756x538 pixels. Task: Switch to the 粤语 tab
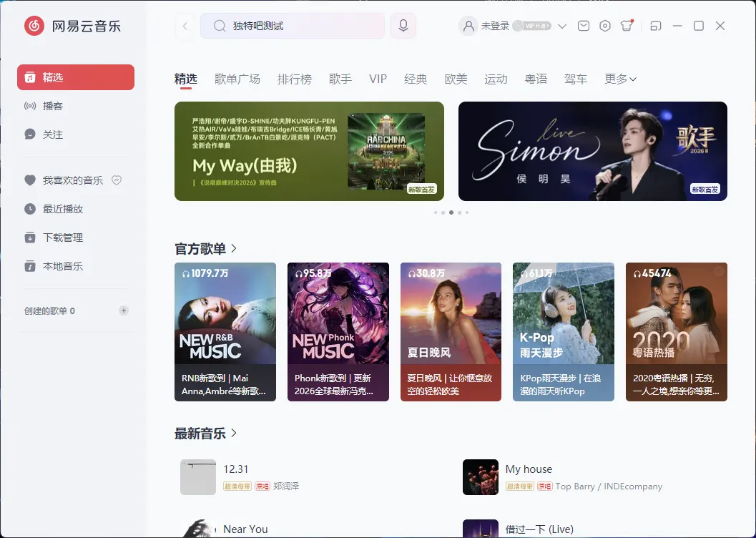[x=536, y=79]
